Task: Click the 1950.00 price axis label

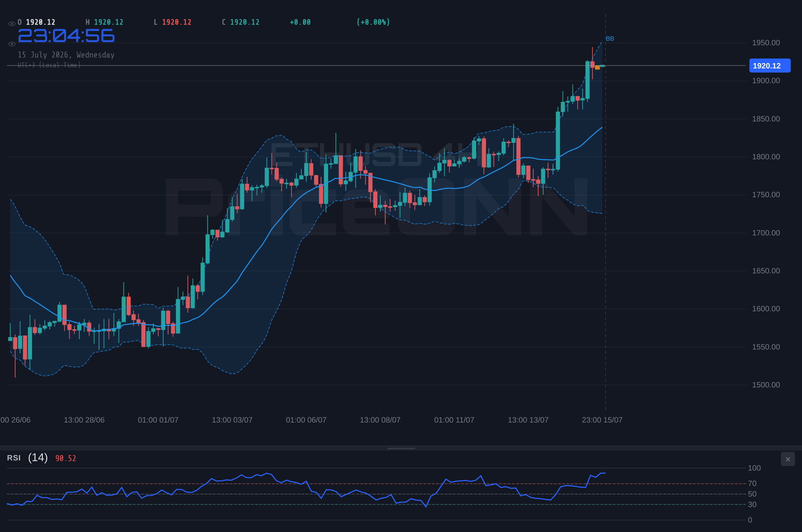Action: (766, 43)
